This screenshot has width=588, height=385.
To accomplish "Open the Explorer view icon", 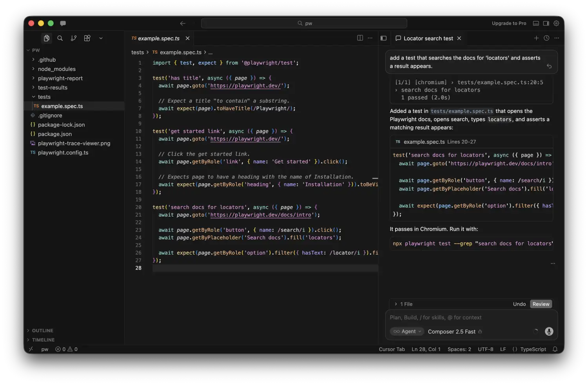I will click(47, 38).
